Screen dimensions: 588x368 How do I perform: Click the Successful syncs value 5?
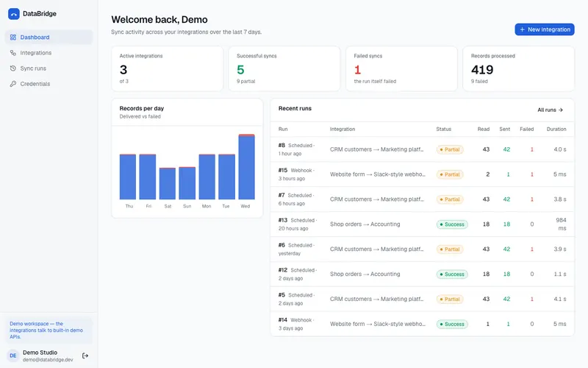(x=240, y=69)
